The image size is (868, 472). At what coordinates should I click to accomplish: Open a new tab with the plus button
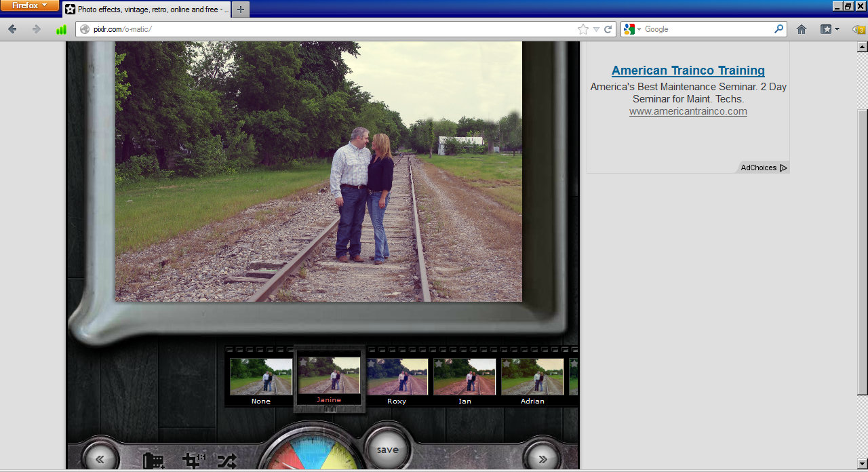241,9
